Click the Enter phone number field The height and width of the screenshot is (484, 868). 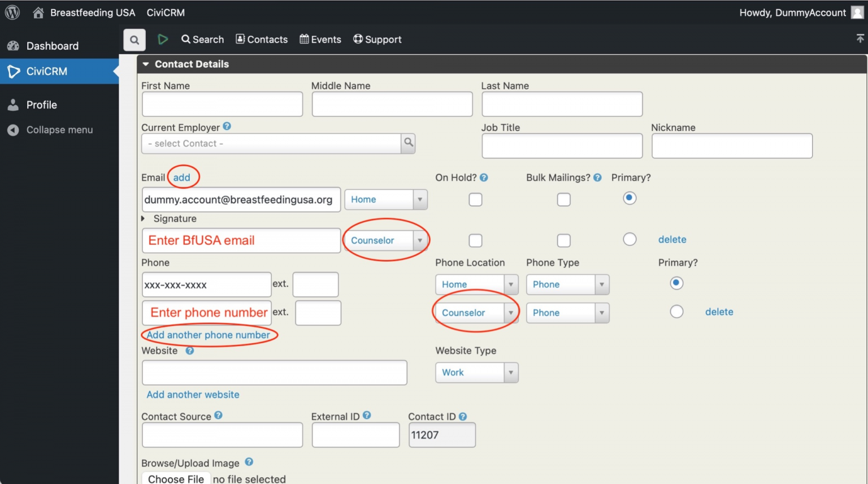tap(207, 313)
